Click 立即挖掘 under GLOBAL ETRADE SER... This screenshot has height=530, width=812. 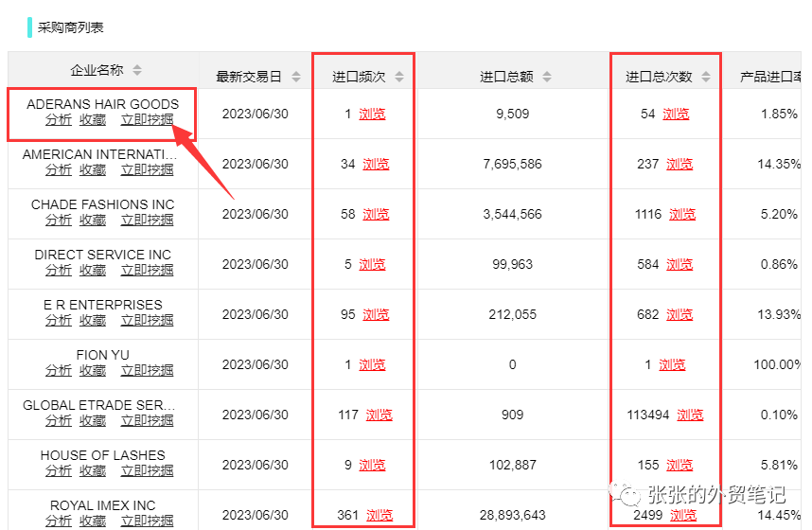tap(147, 420)
